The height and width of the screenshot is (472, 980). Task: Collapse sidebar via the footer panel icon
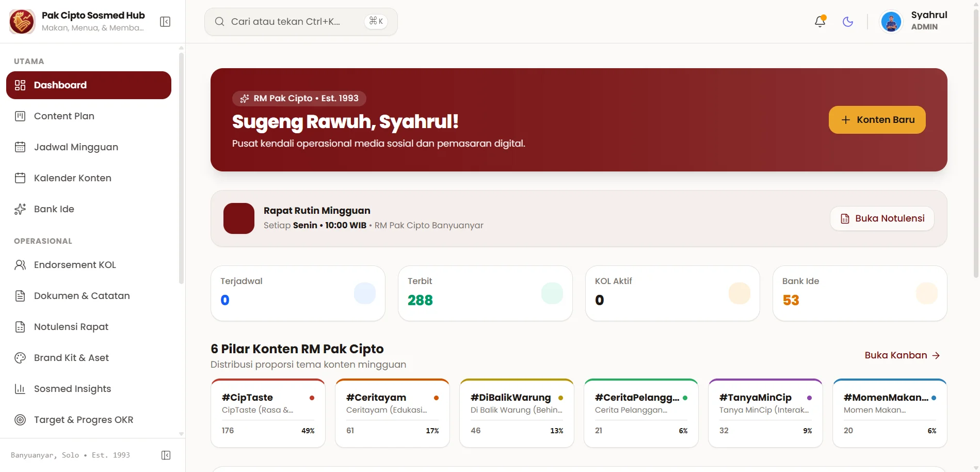pos(166,455)
